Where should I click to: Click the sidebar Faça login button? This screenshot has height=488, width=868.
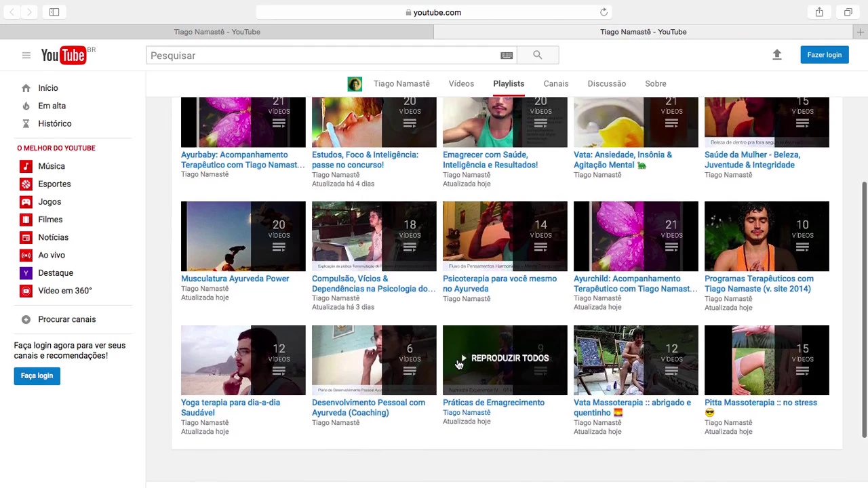(37, 375)
